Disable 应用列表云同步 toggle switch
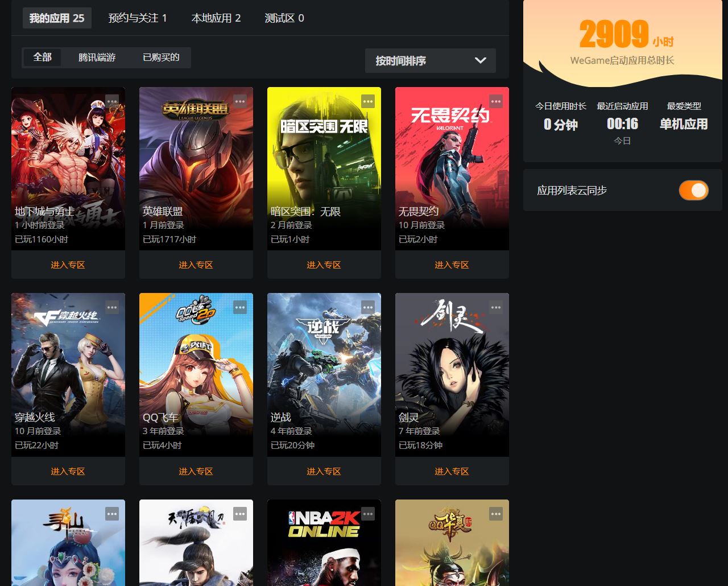 coord(693,190)
